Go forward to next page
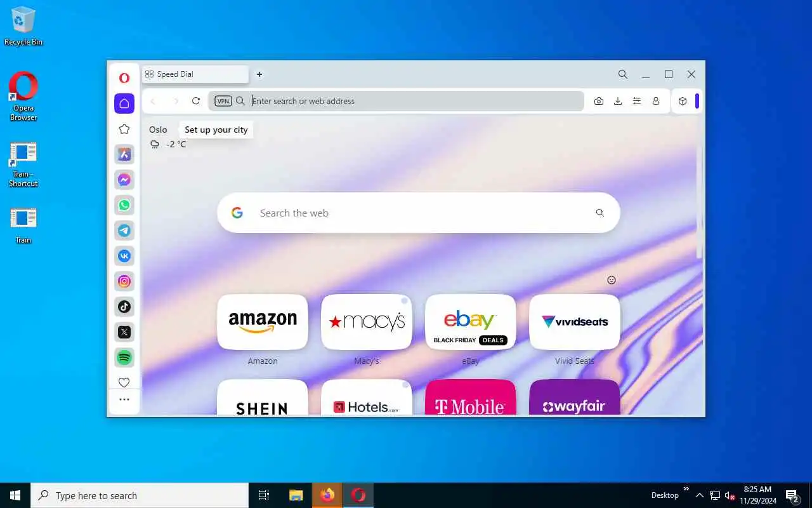 pyautogui.click(x=176, y=101)
